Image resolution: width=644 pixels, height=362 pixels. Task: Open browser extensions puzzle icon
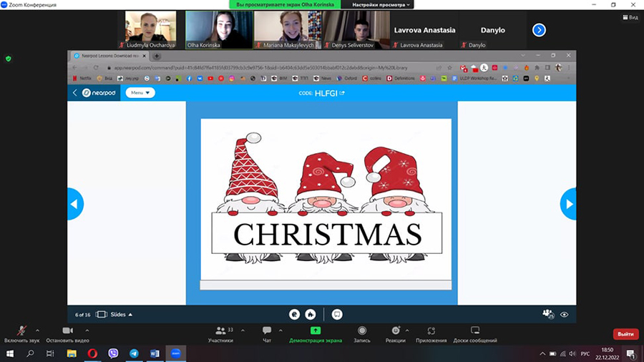[x=537, y=68]
